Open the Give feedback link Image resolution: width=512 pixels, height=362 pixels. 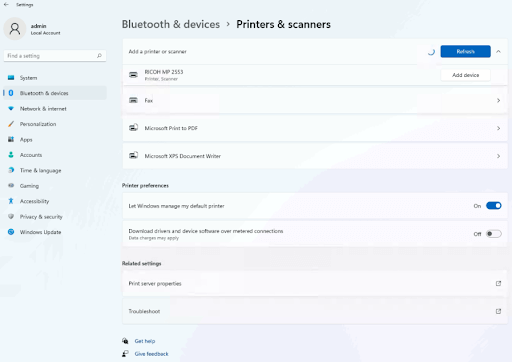coord(151,354)
